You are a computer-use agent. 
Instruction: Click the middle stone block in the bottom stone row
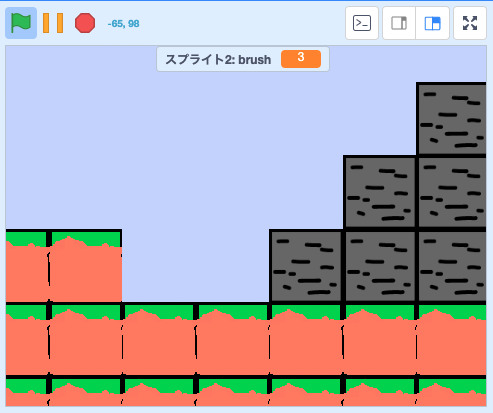point(380,266)
